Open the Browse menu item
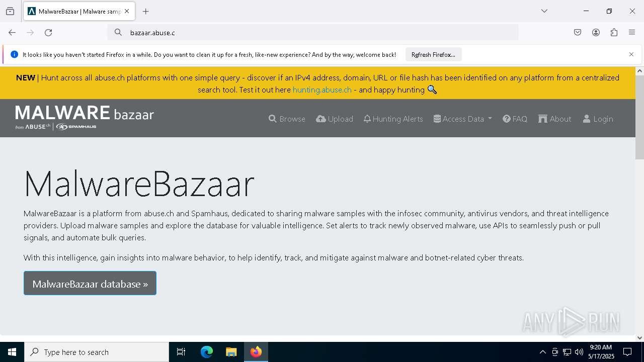 [x=287, y=119]
